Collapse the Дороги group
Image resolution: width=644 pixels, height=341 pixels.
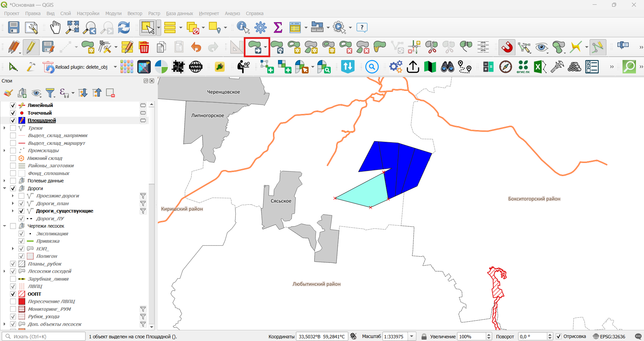coord(4,188)
